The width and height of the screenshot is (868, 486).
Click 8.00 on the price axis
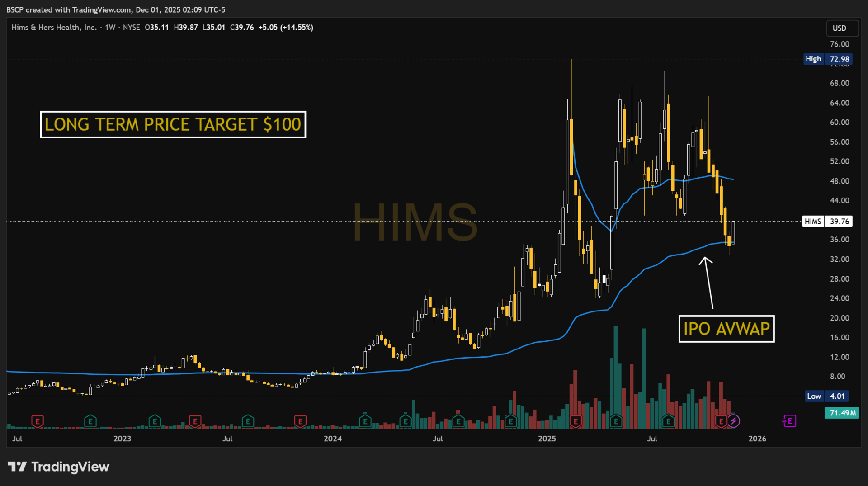pos(838,377)
